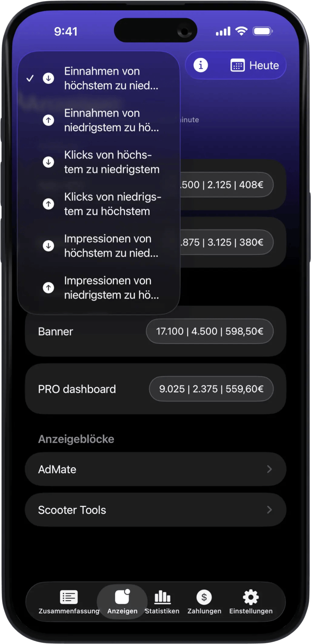Tap up-arrow icon for Impressionen ascending
Image resolution: width=311 pixels, height=644 pixels.
tap(48, 287)
